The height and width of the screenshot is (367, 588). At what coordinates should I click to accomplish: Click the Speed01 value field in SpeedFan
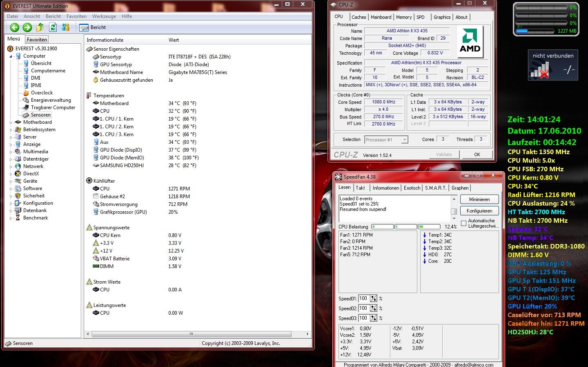point(364,298)
